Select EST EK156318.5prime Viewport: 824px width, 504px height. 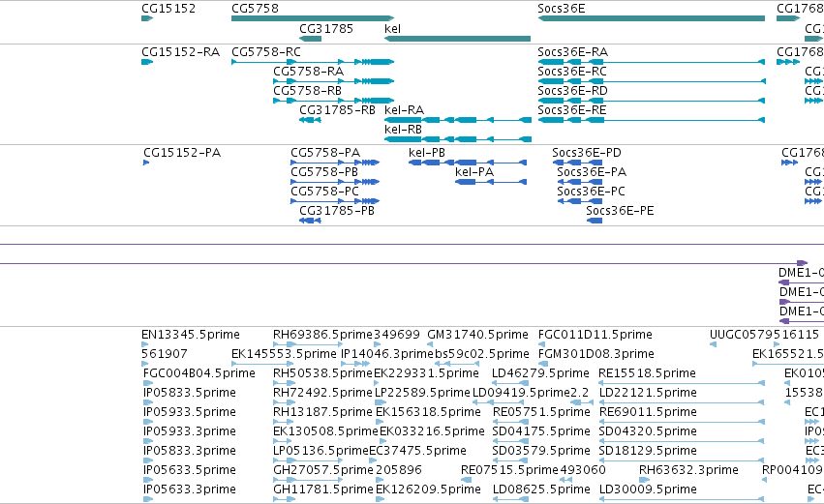pyautogui.click(x=428, y=413)
